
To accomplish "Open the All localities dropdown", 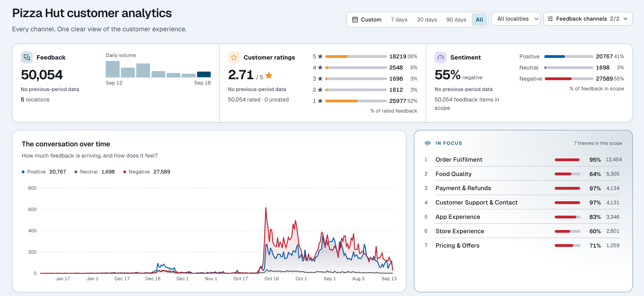I will (515, 19).
